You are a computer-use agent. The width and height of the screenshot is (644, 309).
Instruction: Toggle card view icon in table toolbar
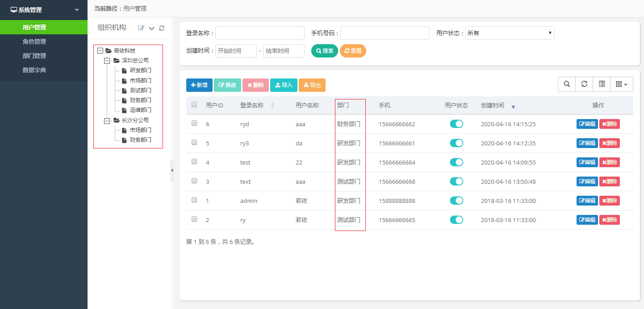(602, 84)
